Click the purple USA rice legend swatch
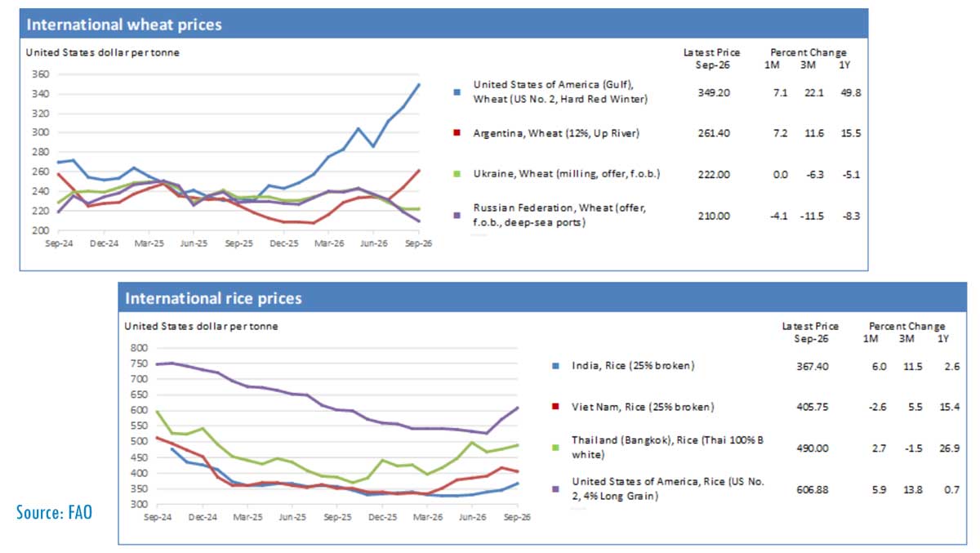The height and width of the screenshot is (553, 980). pos(554,488)
